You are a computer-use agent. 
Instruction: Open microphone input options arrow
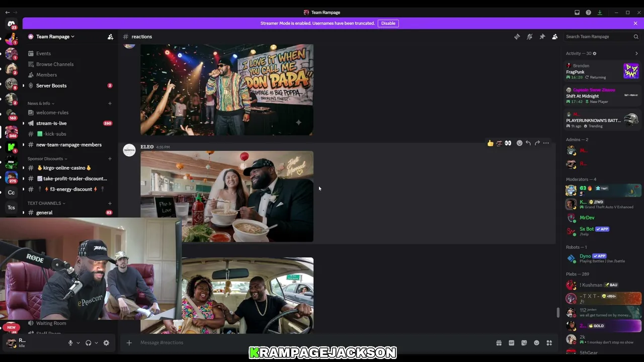click(78, 343)
